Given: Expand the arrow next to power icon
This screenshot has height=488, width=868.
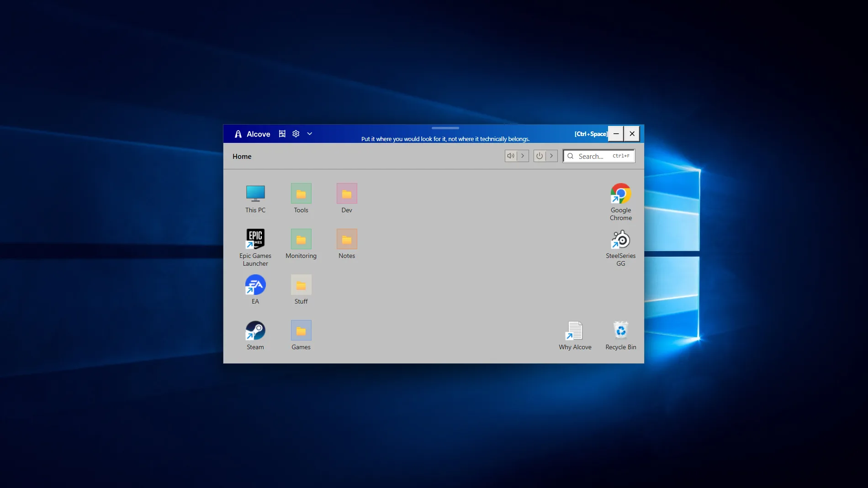Looking at the screenshot, I should click(552, 156).
